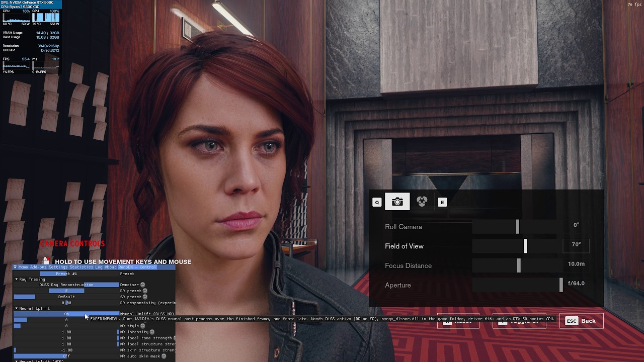The height and width of the screenshot is (362, 644).
Task: Click the 76 fps counter
Action: pyautogui.click(x=634, y=5)
